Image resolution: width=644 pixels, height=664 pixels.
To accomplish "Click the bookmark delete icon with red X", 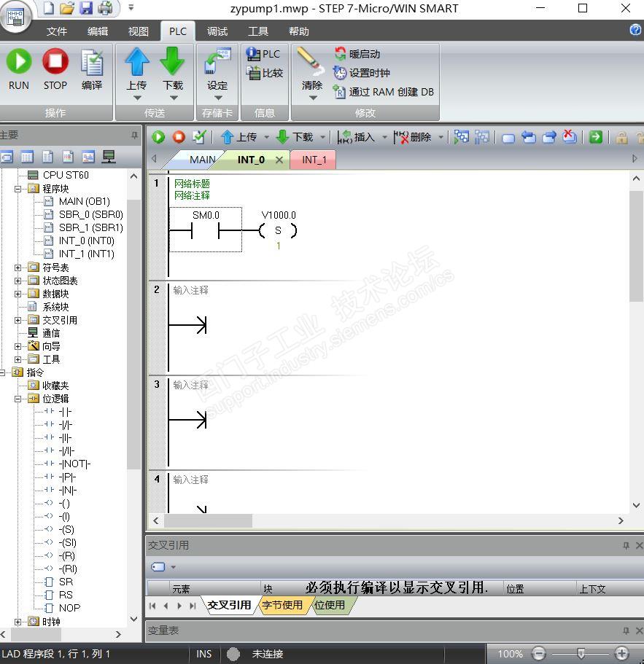I will pos(570,137).
